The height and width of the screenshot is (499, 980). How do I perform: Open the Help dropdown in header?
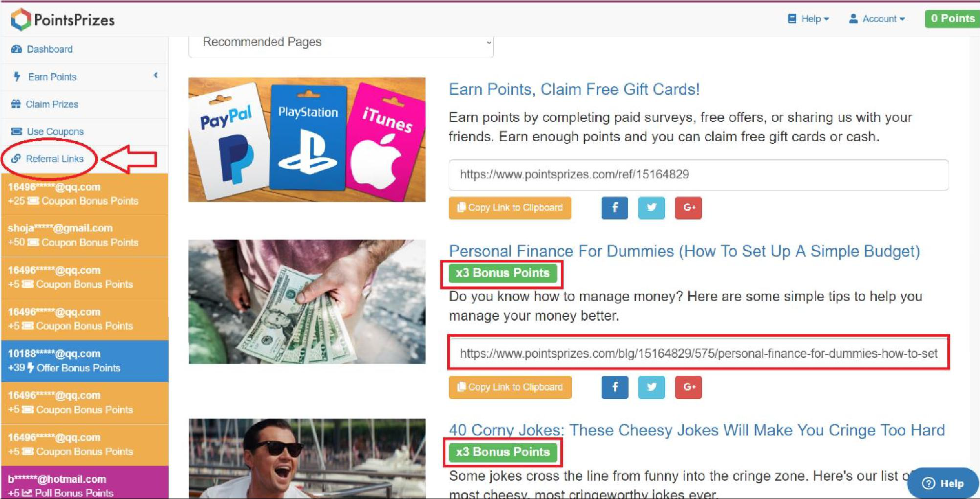pyautogui.click(x=808, y=19)
